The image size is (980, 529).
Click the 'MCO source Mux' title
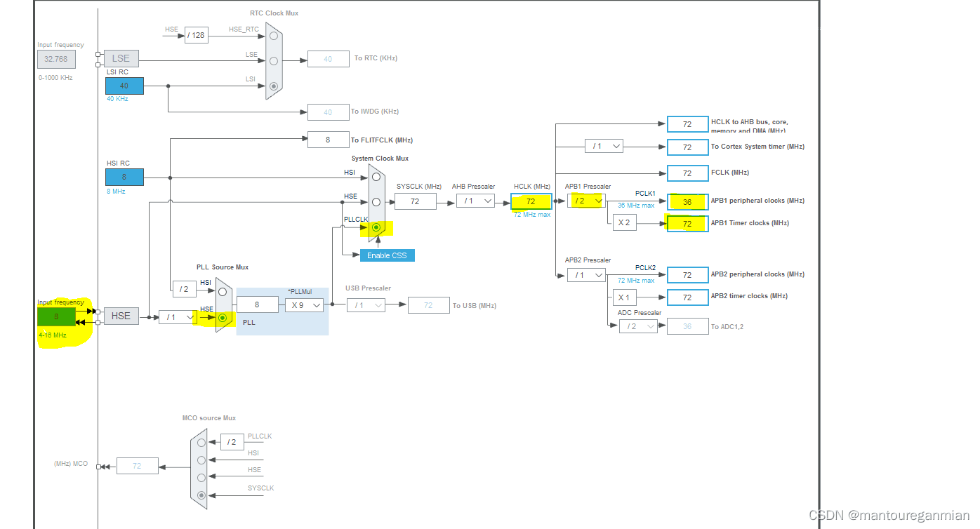coord(209,418)
